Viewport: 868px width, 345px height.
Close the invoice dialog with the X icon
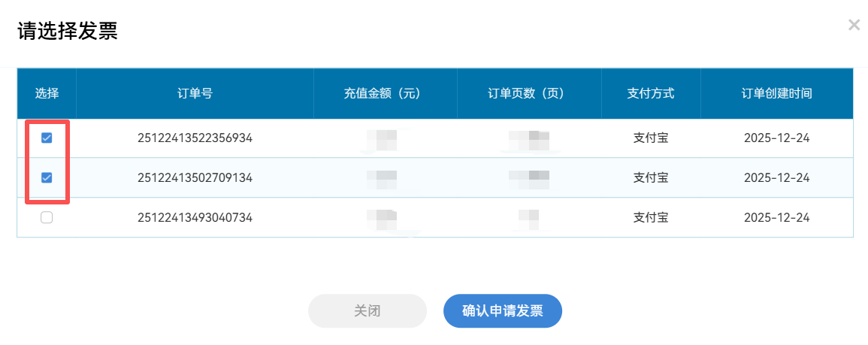tap(854, 25)
